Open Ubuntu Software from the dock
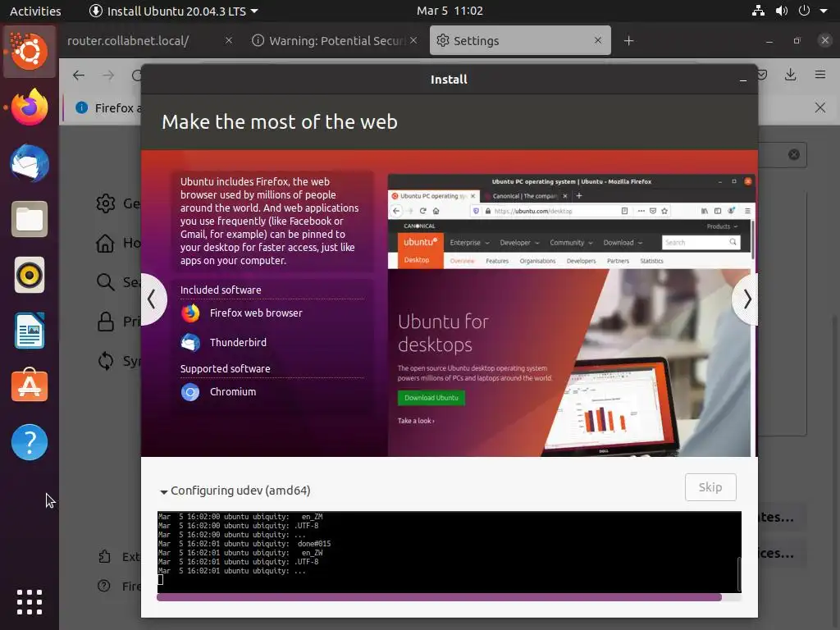Image resolution: width=840 pixels, height=630 pixels. click(x=30, y=386)
